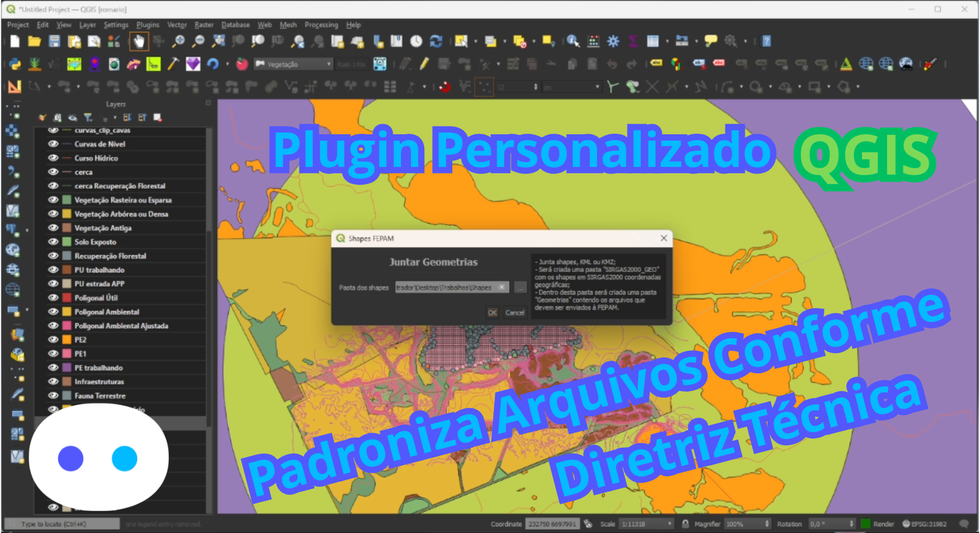Refresh the map canvas

point(436,41)
